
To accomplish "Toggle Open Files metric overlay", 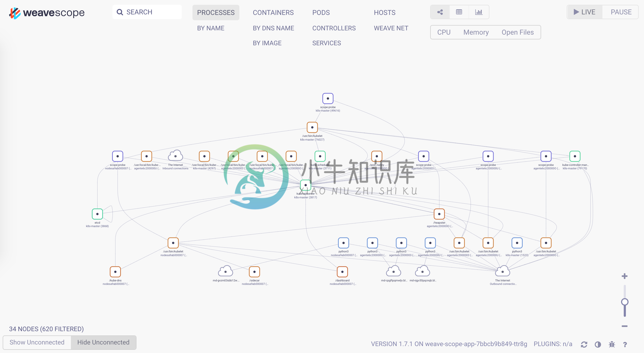I will [518, 32].
